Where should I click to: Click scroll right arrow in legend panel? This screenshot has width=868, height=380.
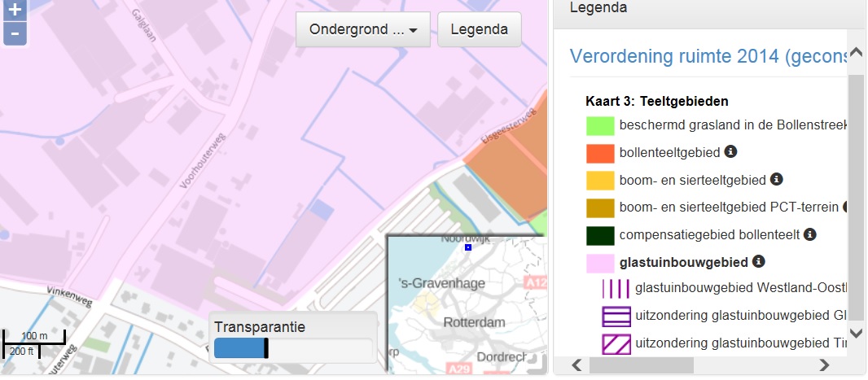pyautogui.click(x=825, y=365)
